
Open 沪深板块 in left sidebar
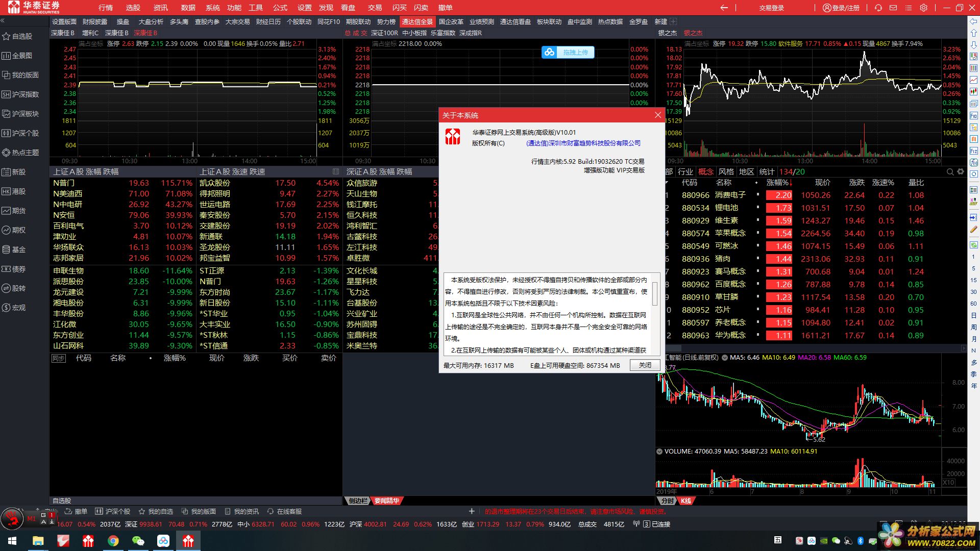point(20,114)
